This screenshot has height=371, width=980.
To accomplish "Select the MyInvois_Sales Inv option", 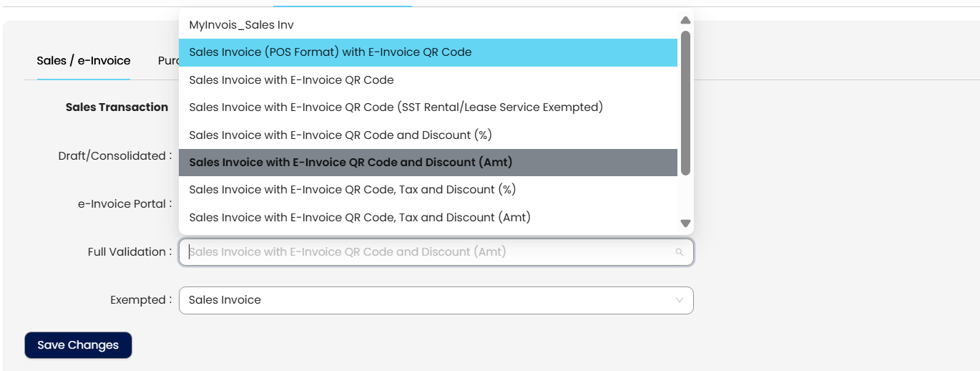I will click(x=241, y=25).
